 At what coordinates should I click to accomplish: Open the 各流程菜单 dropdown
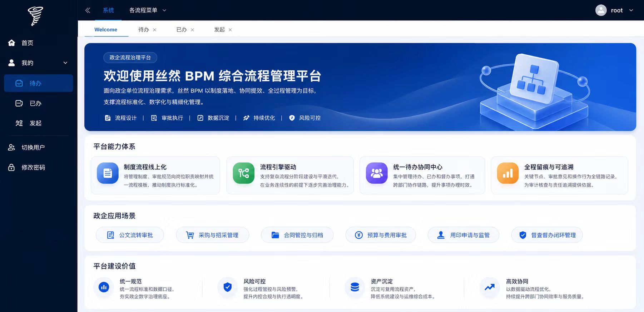click(148, 10)
